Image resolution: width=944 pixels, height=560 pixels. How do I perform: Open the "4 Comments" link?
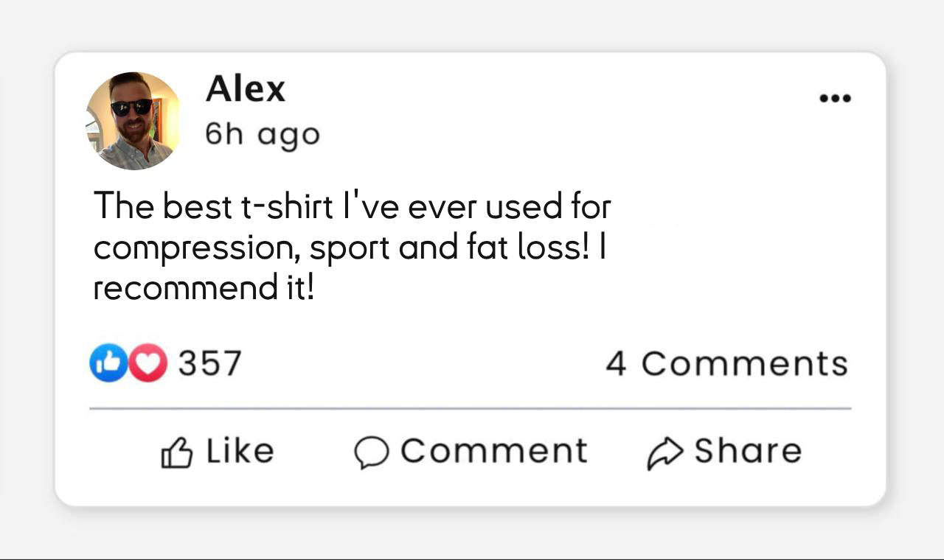point(726,363)
